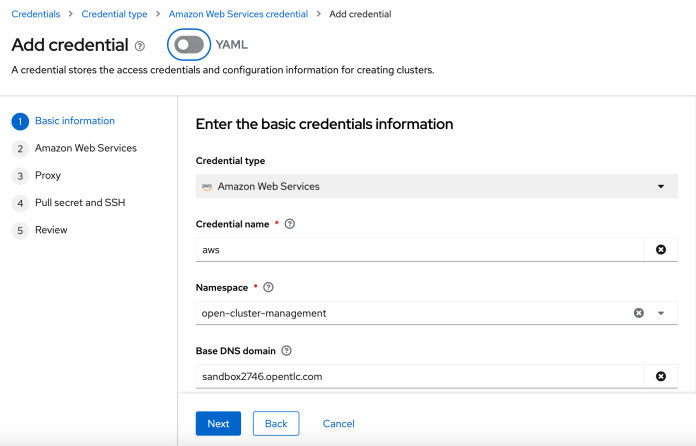Open Base DNS domain help icon
Image resolution: width=696 pixels, height=446 pixels.
coord(287,351)
